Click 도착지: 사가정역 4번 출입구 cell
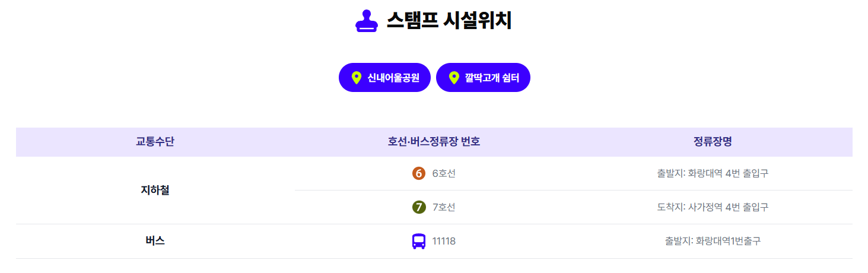 713,207
